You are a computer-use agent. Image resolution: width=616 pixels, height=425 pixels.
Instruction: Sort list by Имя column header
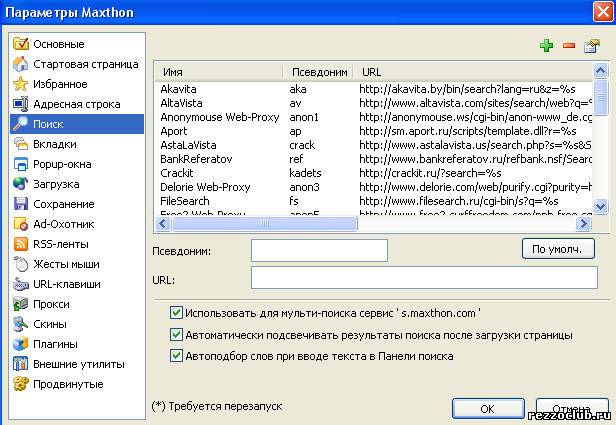[x=219, y=72]
